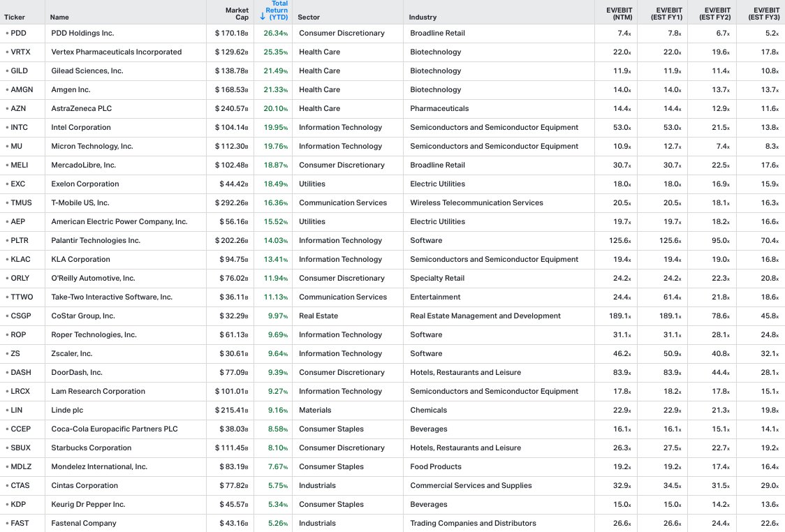Select Exelon Corporation name
This screenshot has height=532, width=785.
click(85, 184)
